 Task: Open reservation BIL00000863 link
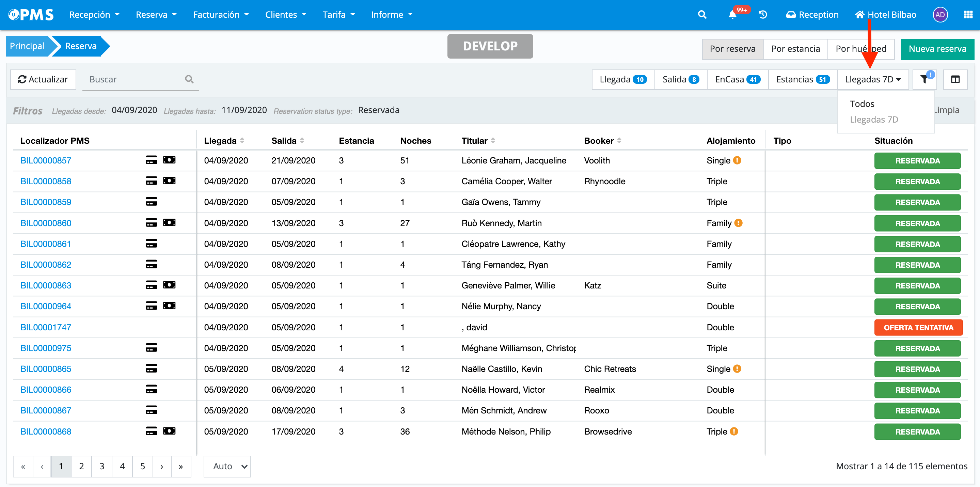tap(46, 285)
